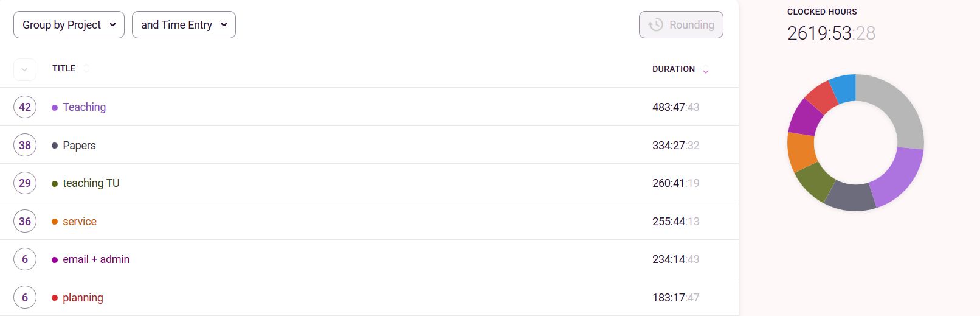The height and width of the screenshot is (316, 980).
Task: Select the service project title
Action: pos(80,222)
